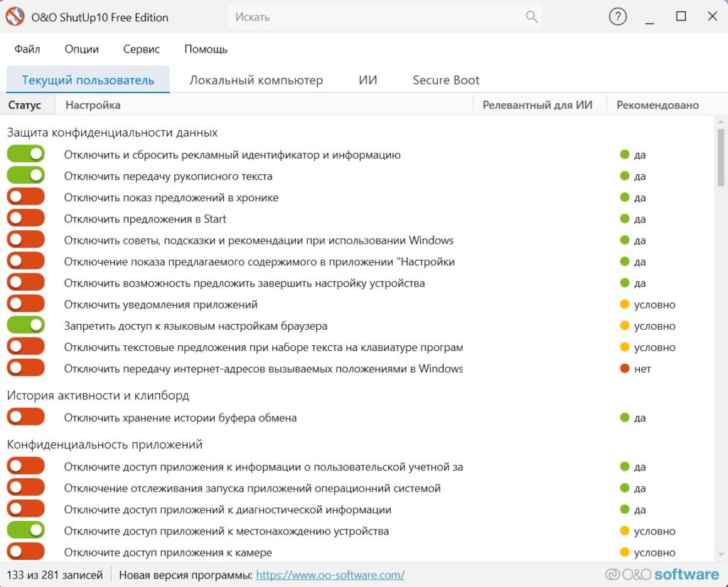
Task: Select the Текущий пользователь tab
Action: [x=87, y=80]
